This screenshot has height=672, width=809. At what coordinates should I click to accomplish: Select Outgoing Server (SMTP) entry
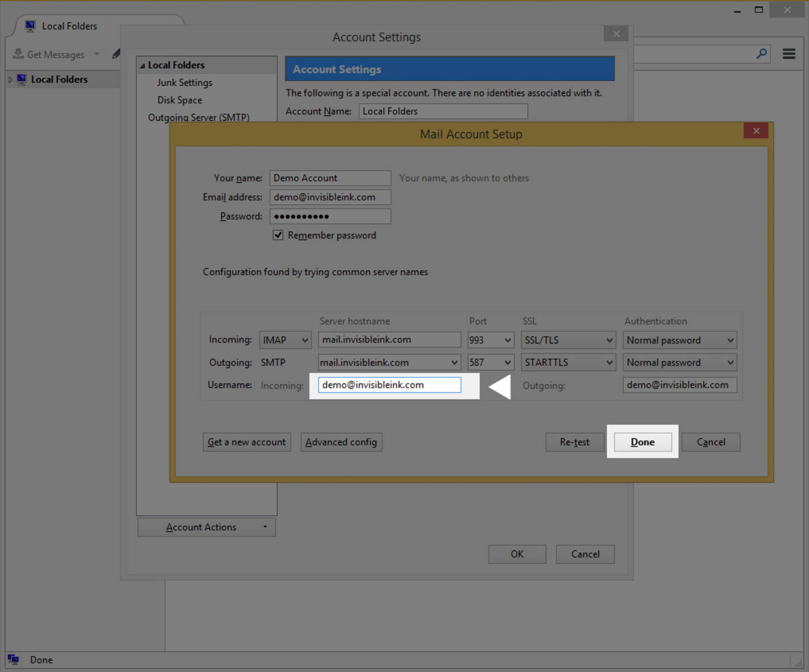click(x=199, y=117)
